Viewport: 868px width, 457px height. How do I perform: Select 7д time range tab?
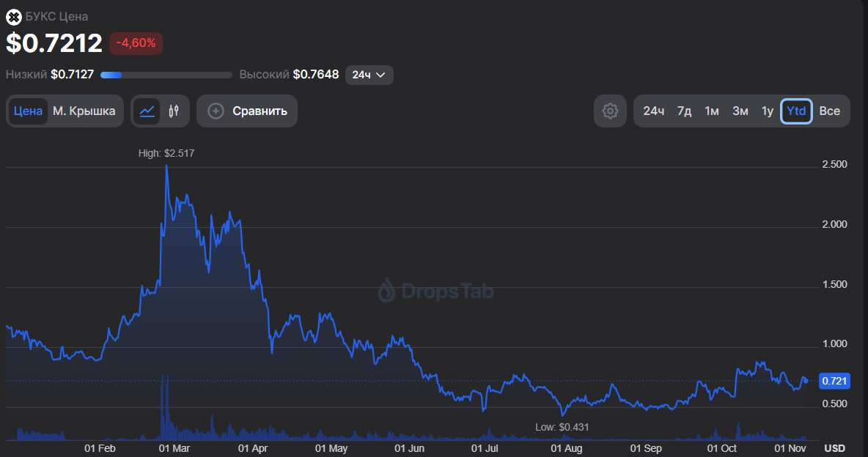pos(684,111)
